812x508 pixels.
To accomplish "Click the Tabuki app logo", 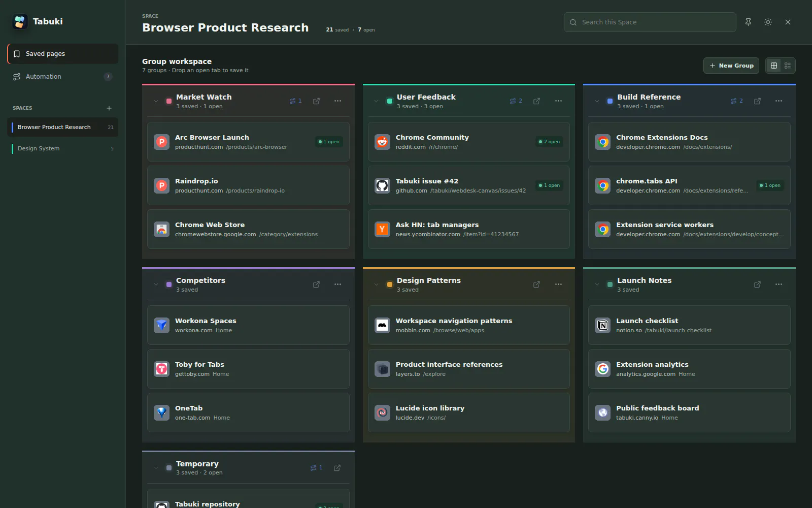I will pos(20,22).
